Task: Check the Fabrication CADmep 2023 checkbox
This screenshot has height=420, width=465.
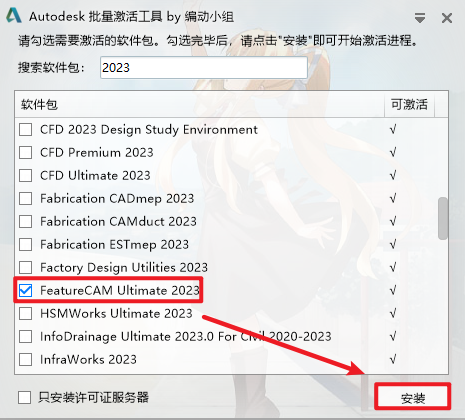Action: pos(26,198)
